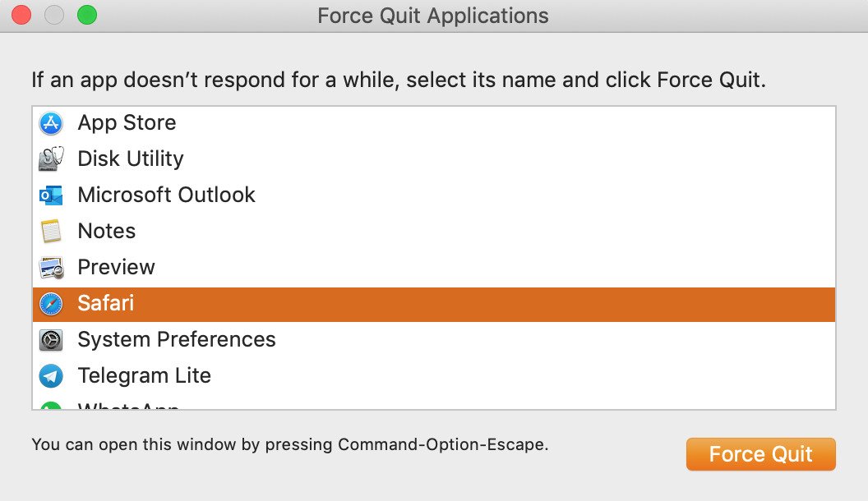Choose System Preferences text in list
Screen dimensions: 868x501
(x=177, y=339)
